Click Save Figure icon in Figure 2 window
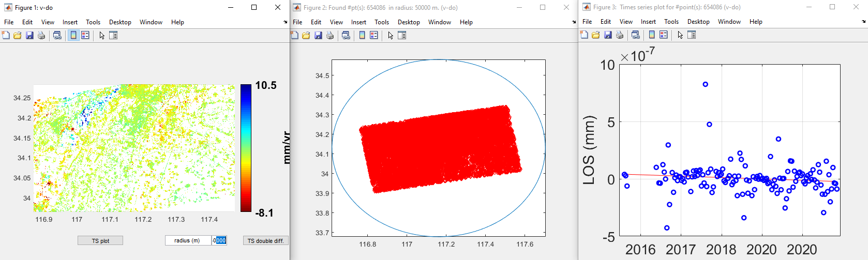This screenshot has width=868, height=260. click(x=318, y=35)
